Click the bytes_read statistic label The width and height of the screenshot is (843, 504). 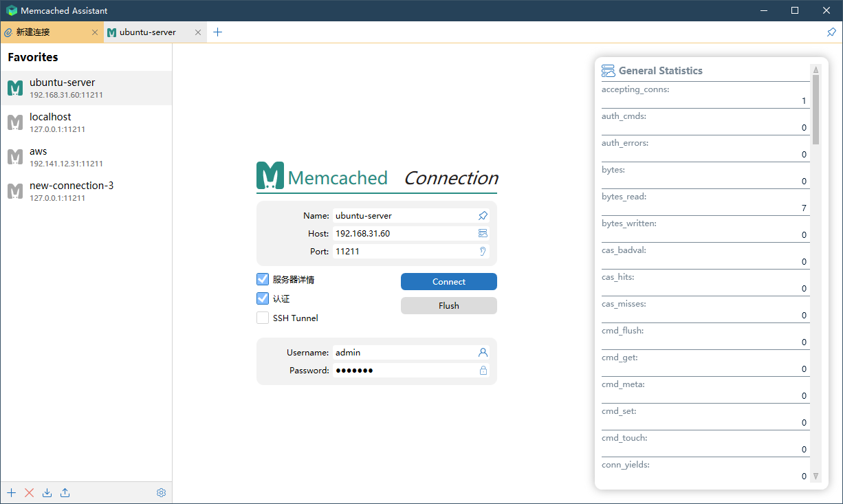(x=624, y=197)
